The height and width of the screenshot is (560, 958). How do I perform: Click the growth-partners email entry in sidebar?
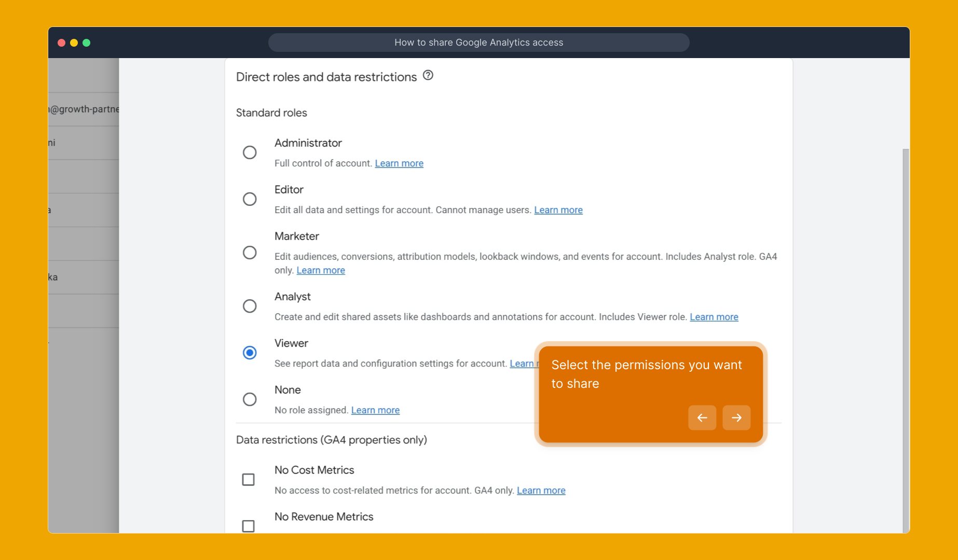click(83, 109)
